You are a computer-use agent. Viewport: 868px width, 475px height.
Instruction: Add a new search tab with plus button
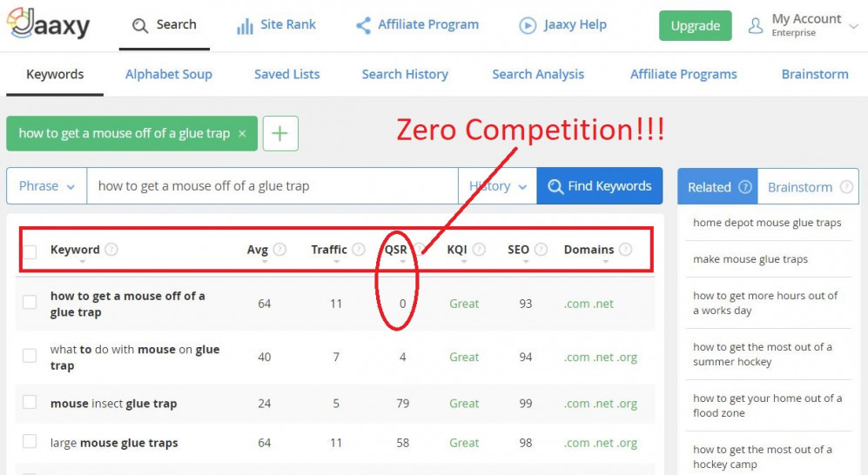click(x=280, y=133)
